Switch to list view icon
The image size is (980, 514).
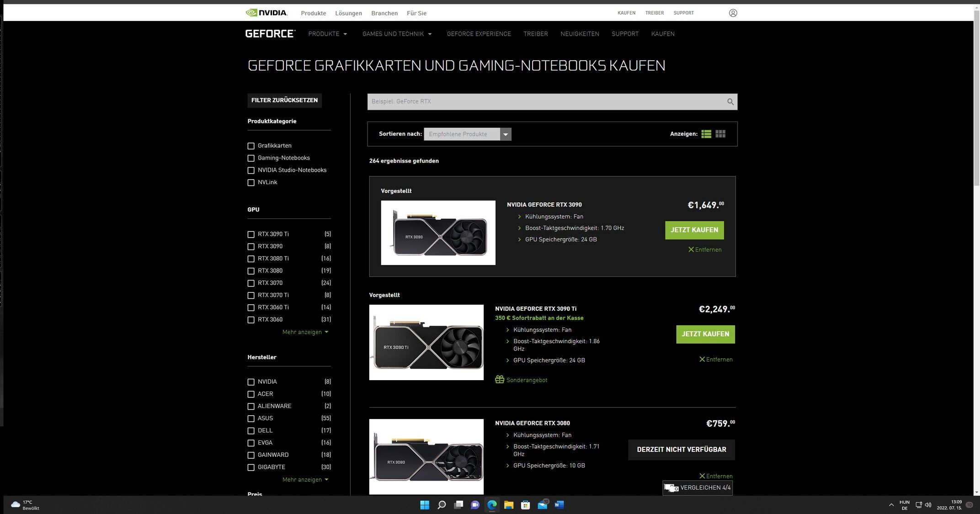point(706,134)
